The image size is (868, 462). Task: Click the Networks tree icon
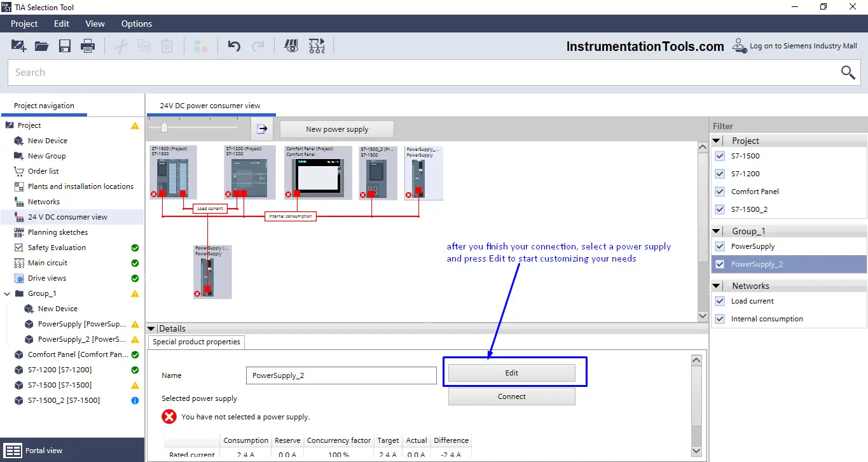[18, 202]
